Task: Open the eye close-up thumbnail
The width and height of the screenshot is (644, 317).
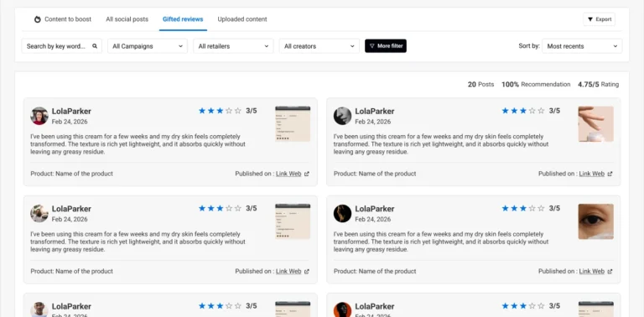Action: point(596,221)
